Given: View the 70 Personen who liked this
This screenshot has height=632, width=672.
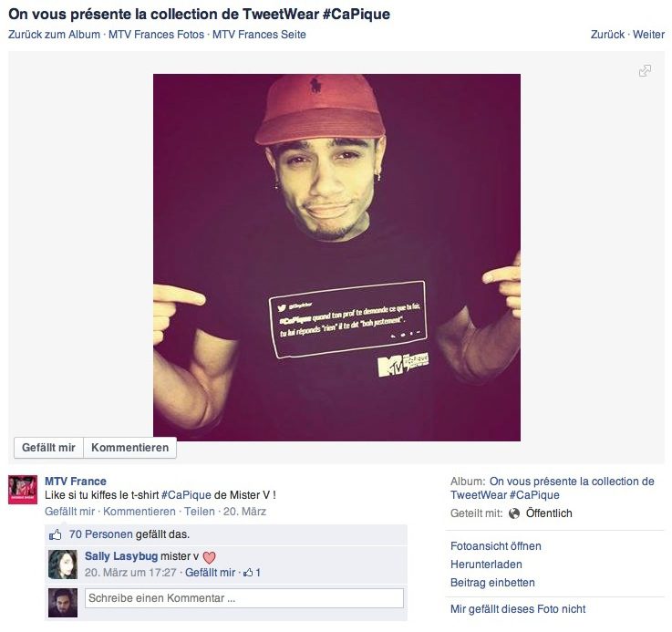Looking at the screenshot, I should click(x=100, y=534).
